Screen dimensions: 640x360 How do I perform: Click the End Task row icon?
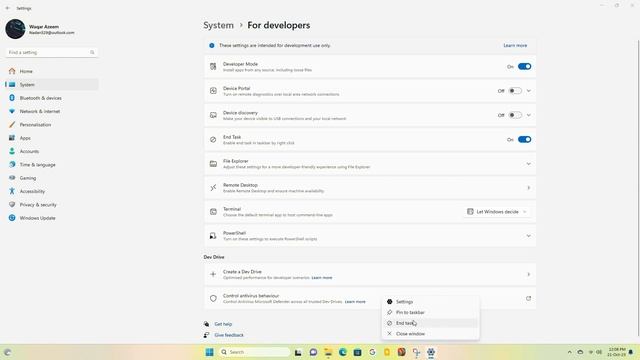(x=213, y=140)
